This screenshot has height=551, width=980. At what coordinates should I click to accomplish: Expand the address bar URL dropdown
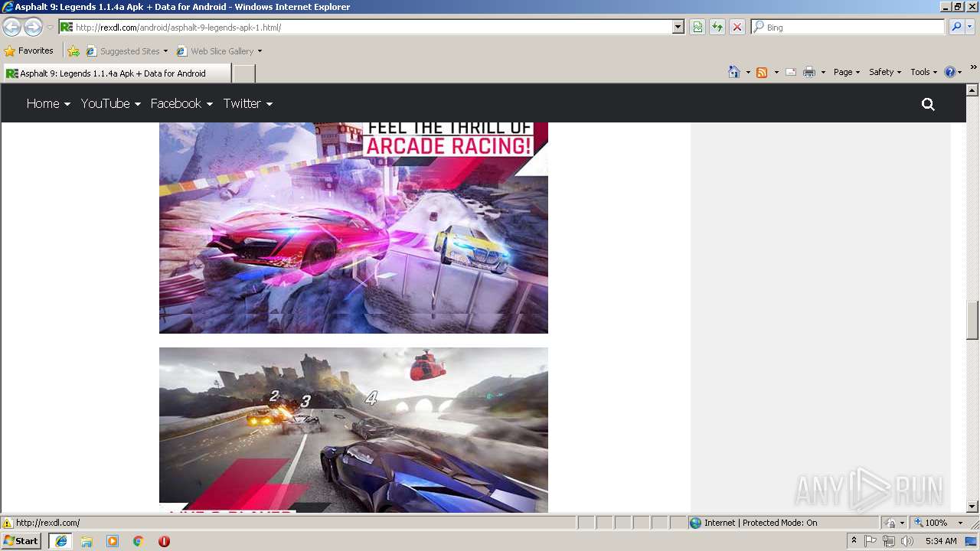point(678,27)
